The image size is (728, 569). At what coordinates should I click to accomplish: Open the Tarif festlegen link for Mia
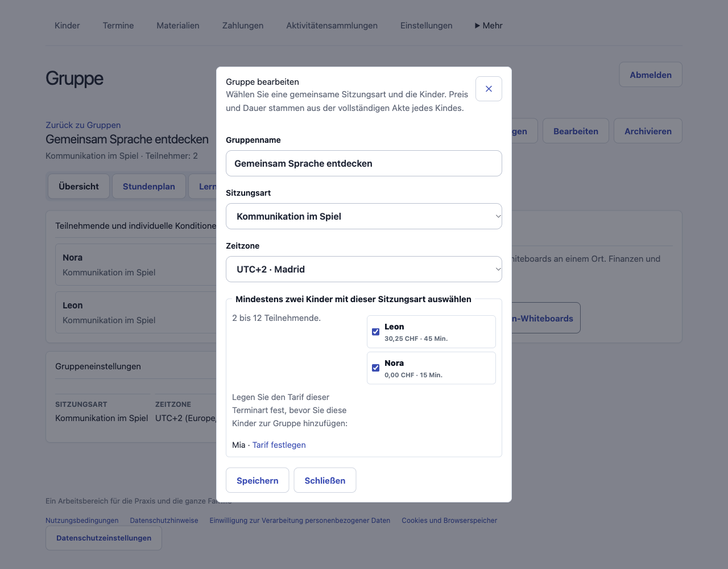coord(279,445)
